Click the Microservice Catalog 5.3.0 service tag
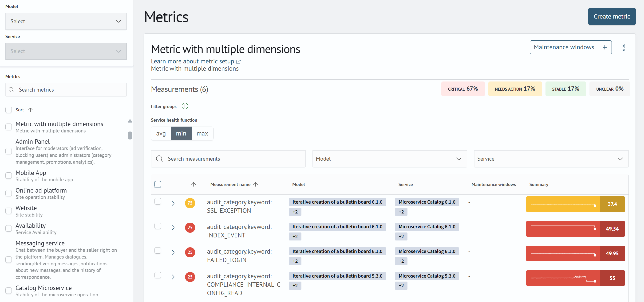 click(x=427, y=276)
